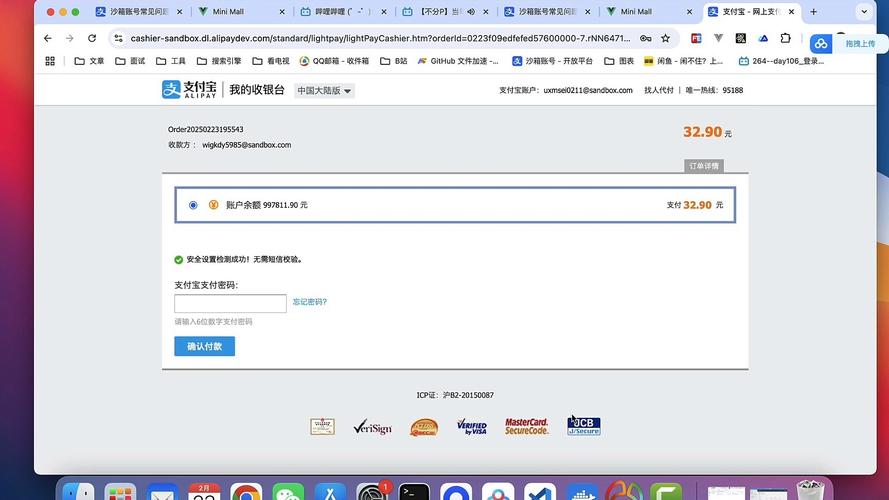Select the 账户余额 payment radio button
Screen dimensions: 889x500
point(193,205)
